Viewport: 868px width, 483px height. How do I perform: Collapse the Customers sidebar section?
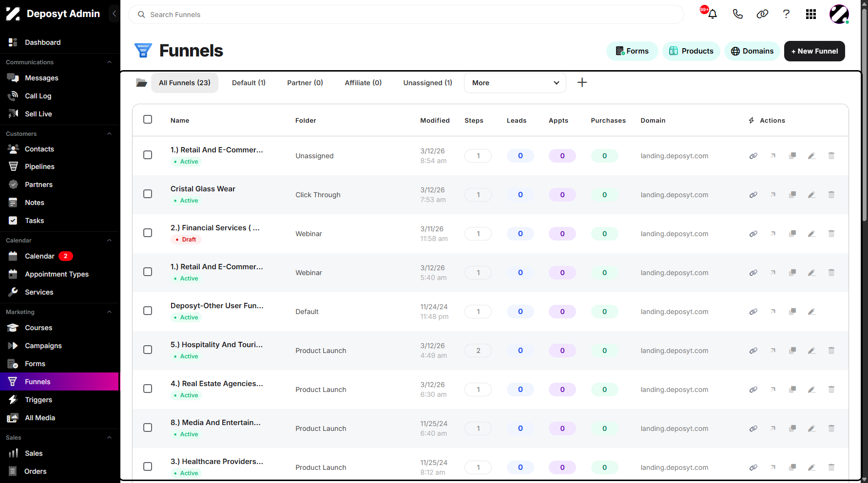(109, 134)
